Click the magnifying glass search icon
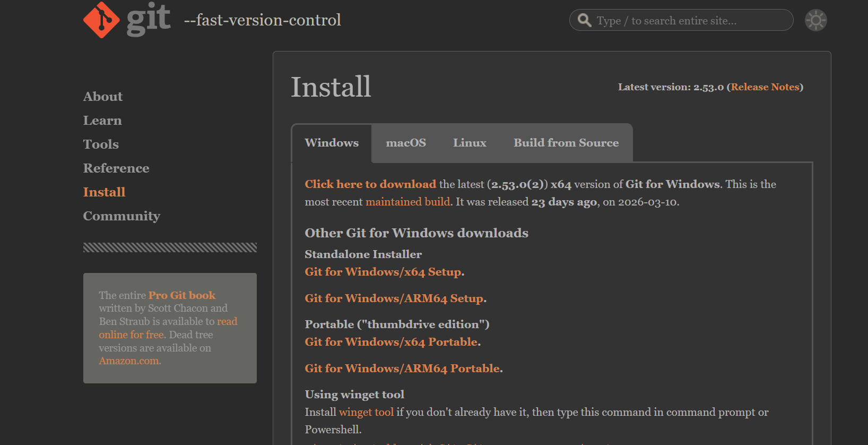Screen dimensions: 868x445 click(x=584, y=20)
